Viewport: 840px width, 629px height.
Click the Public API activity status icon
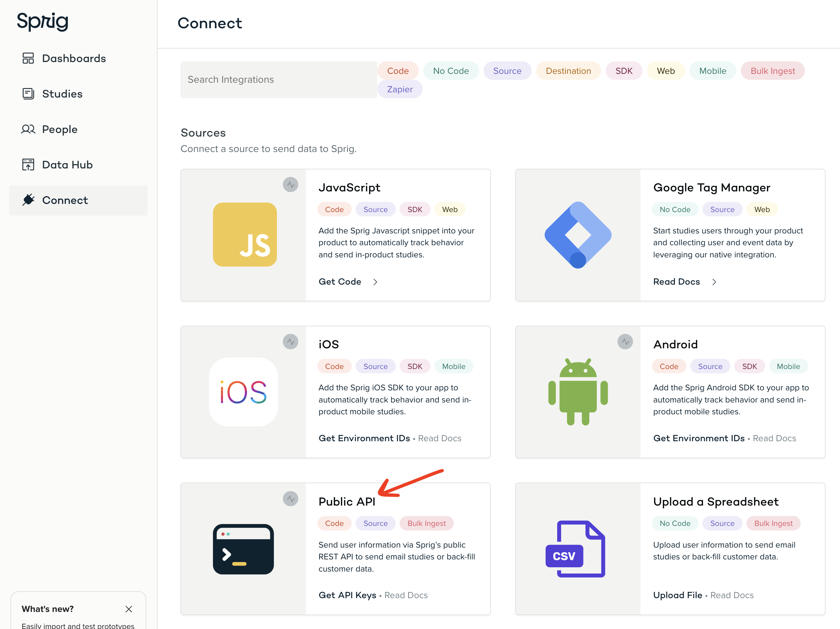[x=290, y=499]
